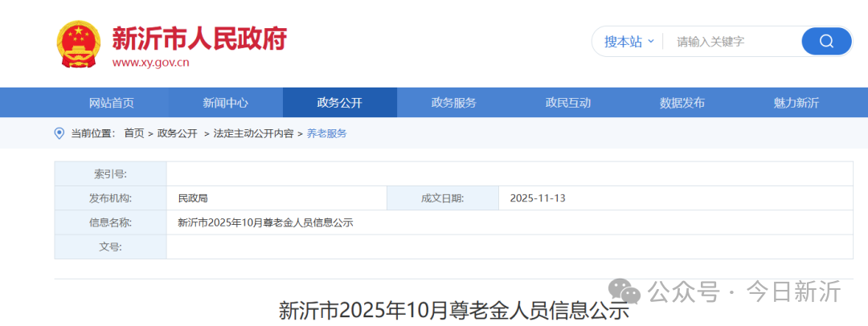868x326 pixels.
Task: Click the national emblem logo
Action: (x=79, y=44)
